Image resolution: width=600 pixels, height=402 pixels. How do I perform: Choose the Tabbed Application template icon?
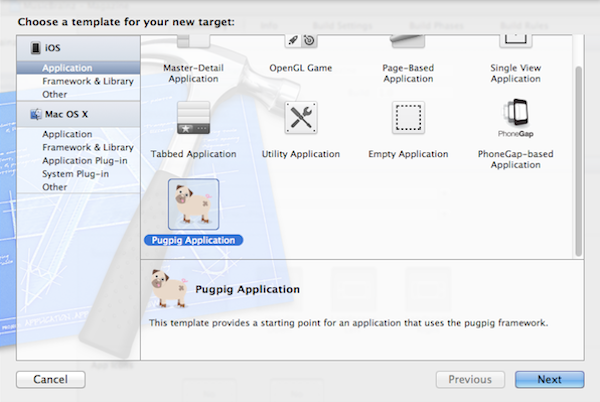193,118
